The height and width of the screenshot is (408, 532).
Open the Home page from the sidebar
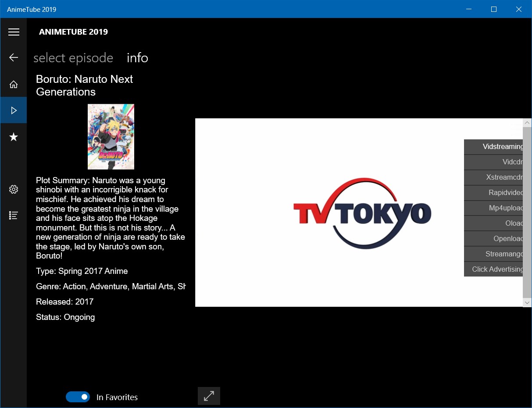(x=14, y=84)
